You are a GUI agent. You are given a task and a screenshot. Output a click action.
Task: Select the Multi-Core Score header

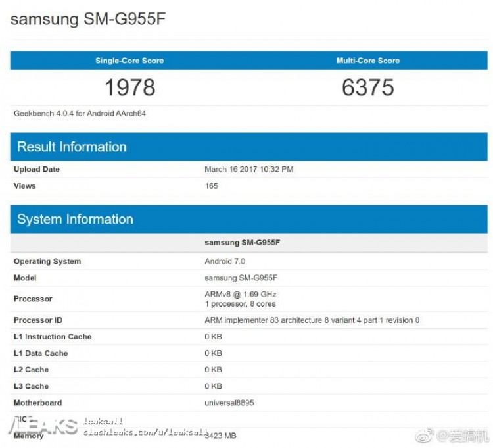pos(368,61)
